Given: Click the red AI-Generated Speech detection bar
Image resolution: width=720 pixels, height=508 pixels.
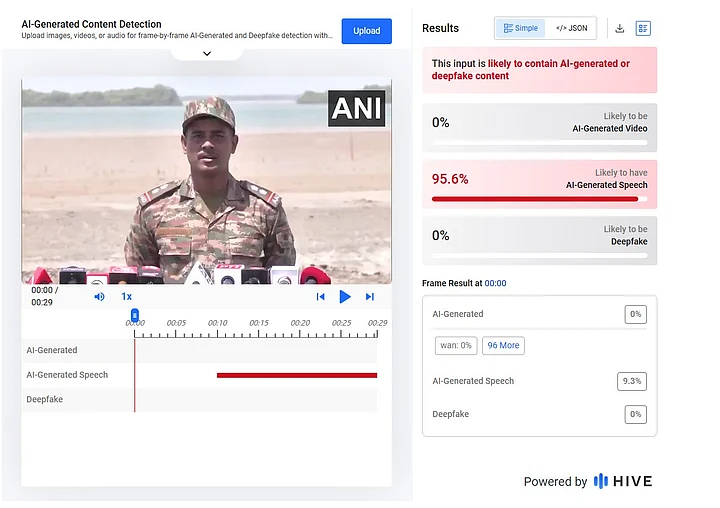Looking at the screenshot, I should [297, 375].
